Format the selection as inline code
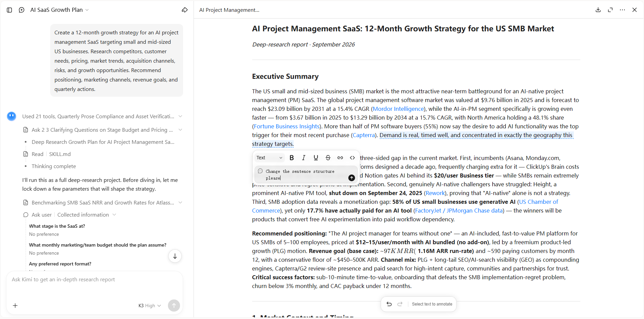This screenshot has height=319, width=644. pyautogui.click(x=352, y=158)
